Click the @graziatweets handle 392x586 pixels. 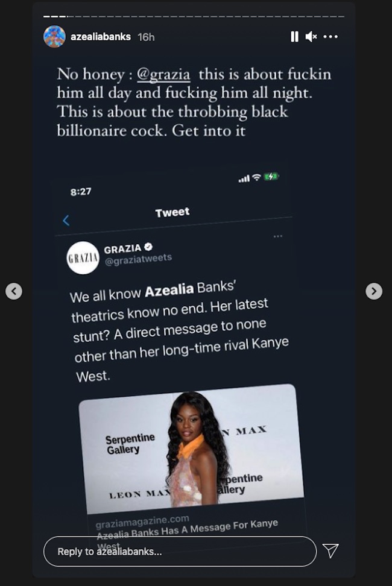(x=138, y=259)
